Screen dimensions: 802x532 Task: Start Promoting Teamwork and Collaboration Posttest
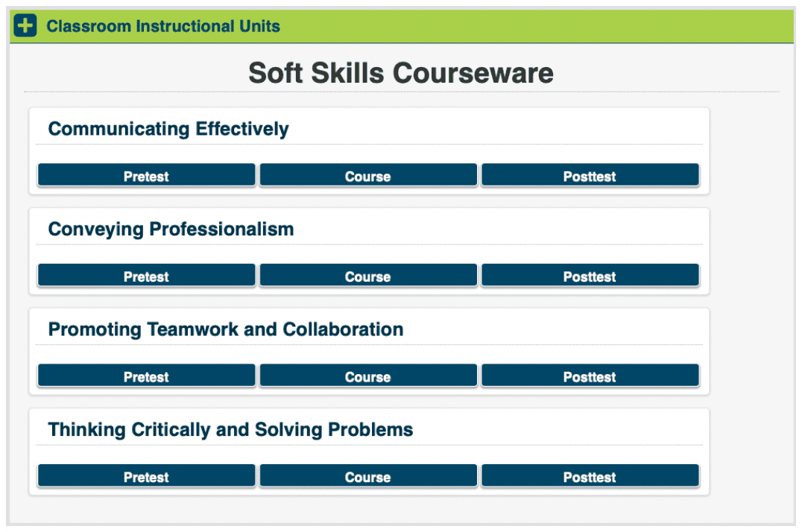pos(590,376)
